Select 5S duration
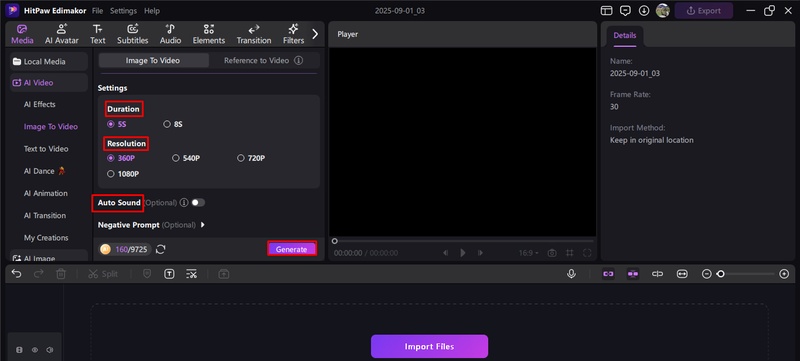 (x=116, y=124)
